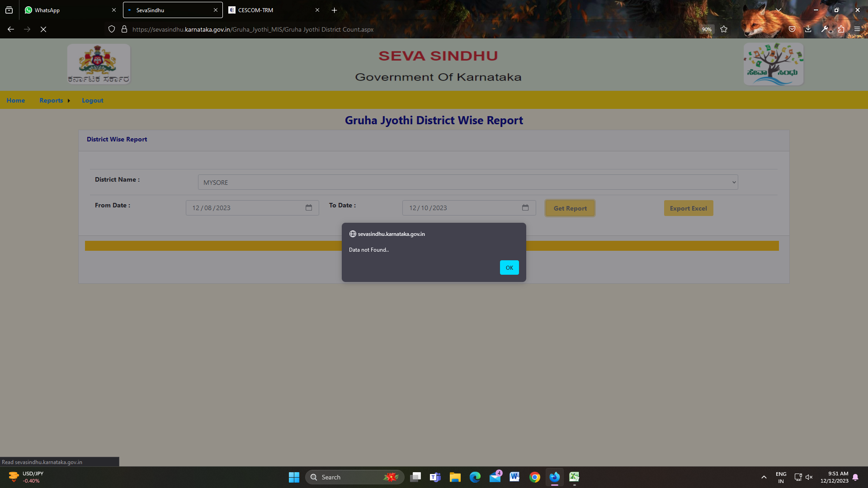The height and width of the screenshot is (488, 868).
Task: Open the Windows Start button
Action: [x=294, y=477]
